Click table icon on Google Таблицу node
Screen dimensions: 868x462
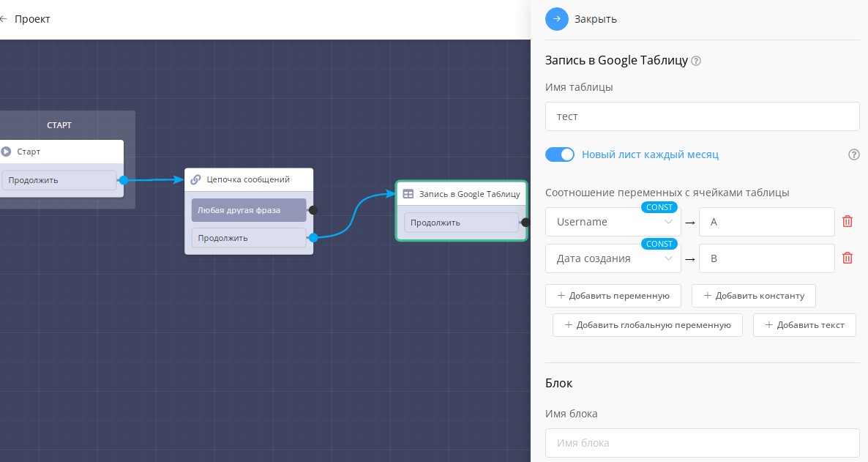click(408, 194)
